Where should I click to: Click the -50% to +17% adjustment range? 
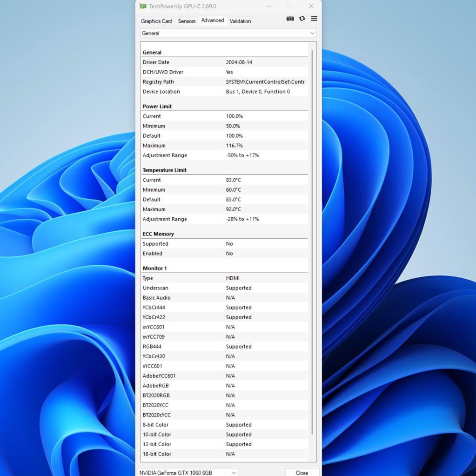click(242, 155)
